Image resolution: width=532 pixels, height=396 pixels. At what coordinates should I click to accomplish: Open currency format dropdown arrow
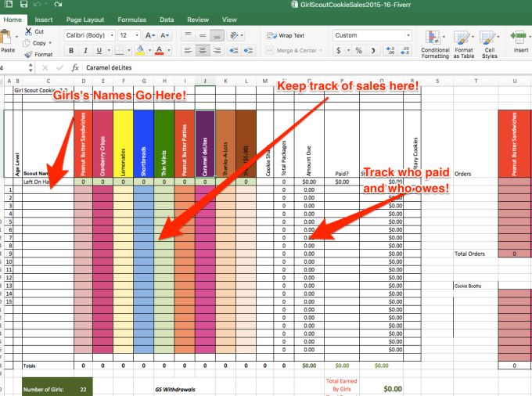point(348,51)
